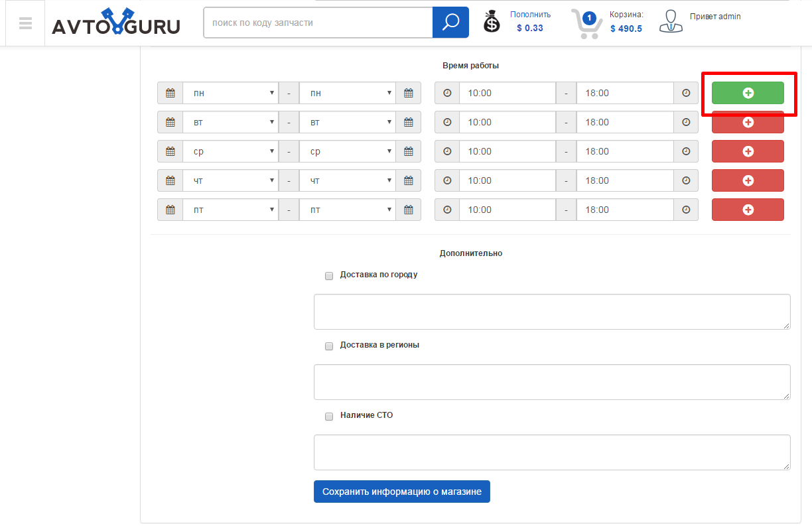
Task: Click the clock icon left of the ср start time
Action: (x=447, y=151)
